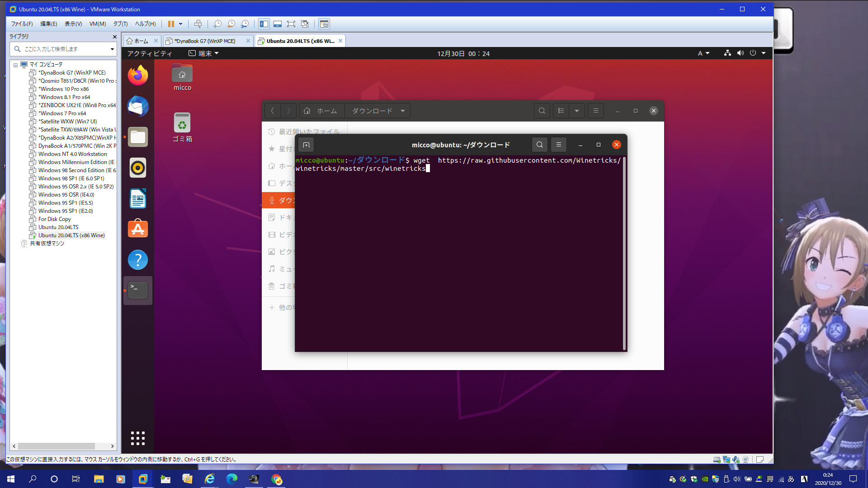Take a snapshot of the VM

217,24
